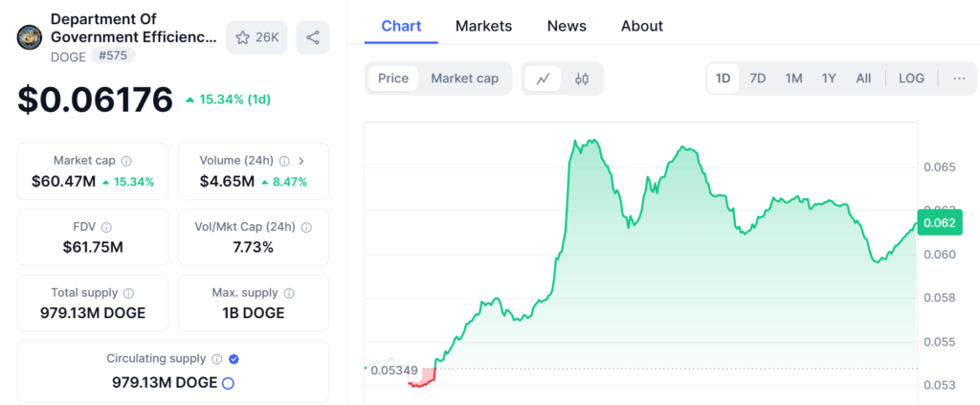This screenshot has width=980, height=405.
Task: Open the three-dot more options menu
Action: [x=959, y=79]
